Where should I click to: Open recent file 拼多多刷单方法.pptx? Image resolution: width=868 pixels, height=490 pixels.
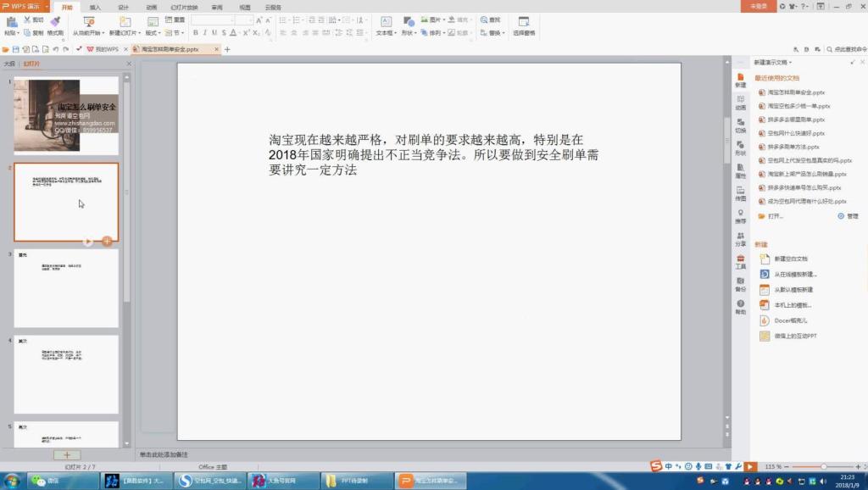click(793, 147)
